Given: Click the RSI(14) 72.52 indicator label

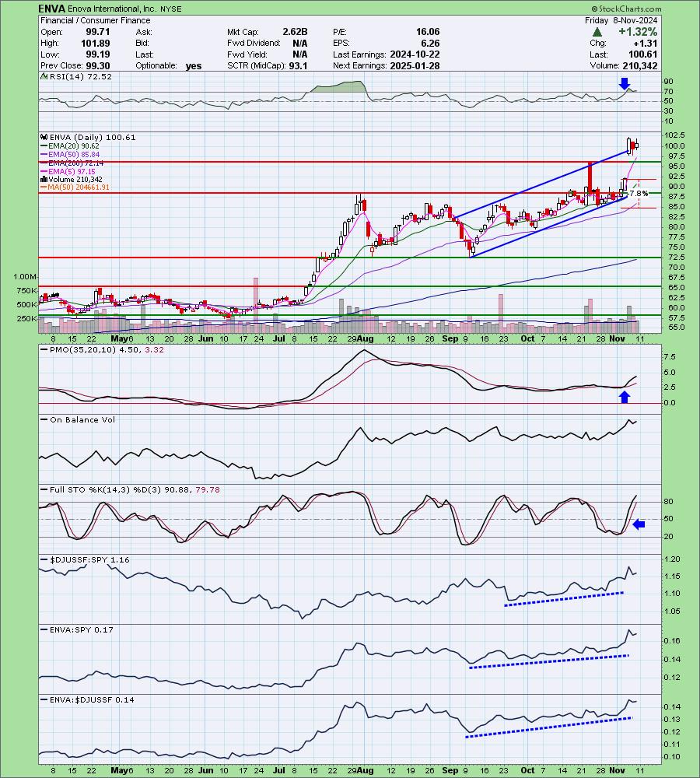Looking at the screenshot, I should [80, 77].
